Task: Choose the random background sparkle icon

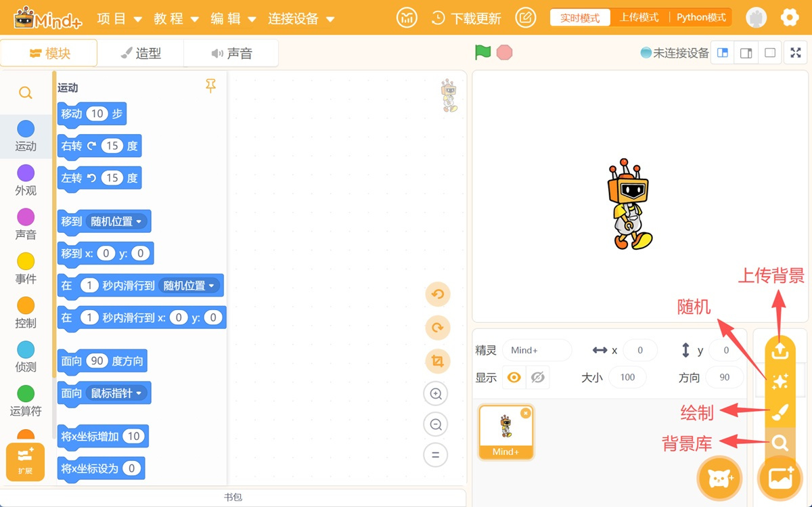Action: pyautogui.click(x=780, y=381)
